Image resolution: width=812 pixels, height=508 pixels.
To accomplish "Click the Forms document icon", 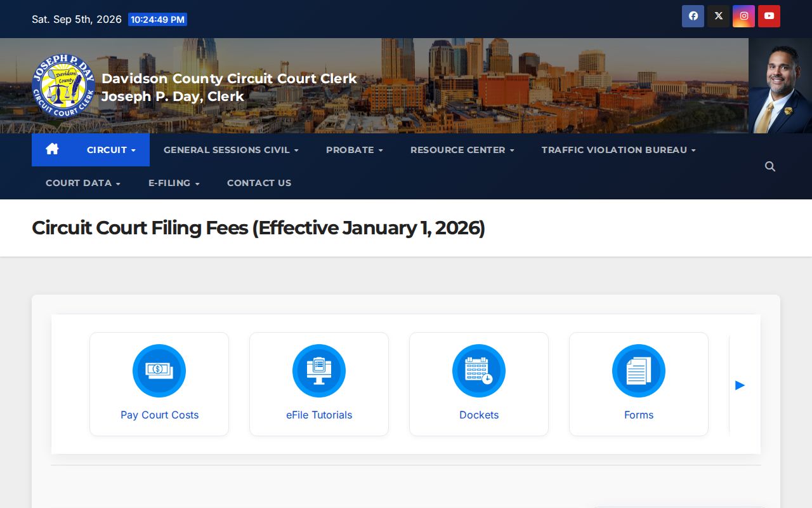I will point(639,371).
